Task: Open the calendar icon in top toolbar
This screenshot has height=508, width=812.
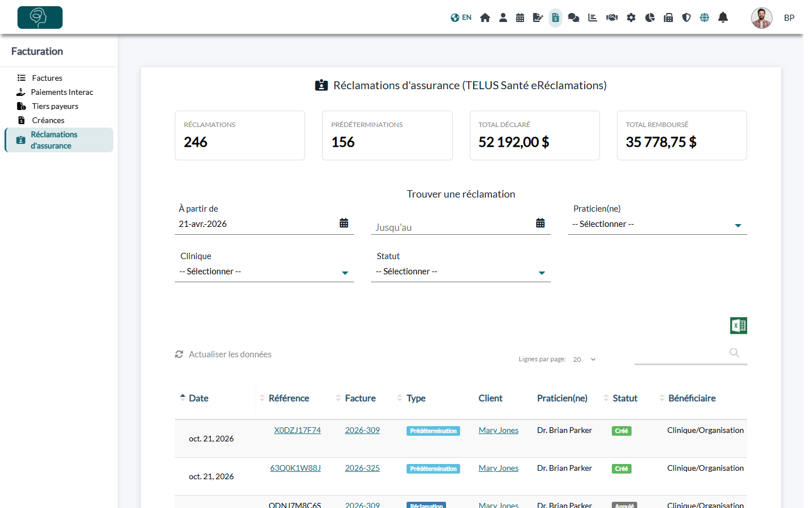Action: coord(520,17)
